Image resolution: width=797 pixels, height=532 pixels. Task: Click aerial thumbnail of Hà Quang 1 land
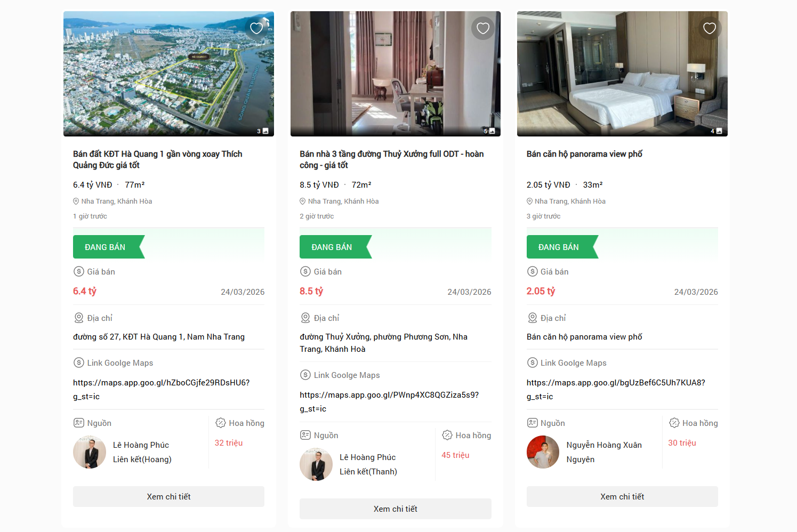tap(168, 74)
